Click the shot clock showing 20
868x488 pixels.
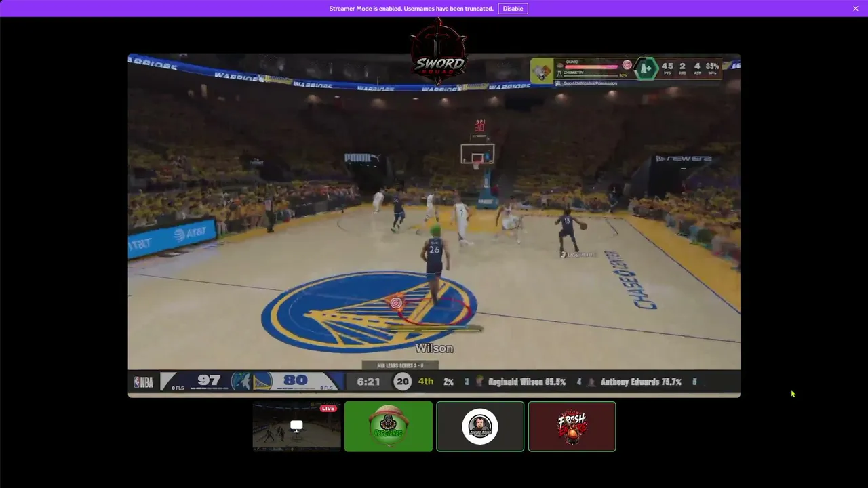[403, 382]
